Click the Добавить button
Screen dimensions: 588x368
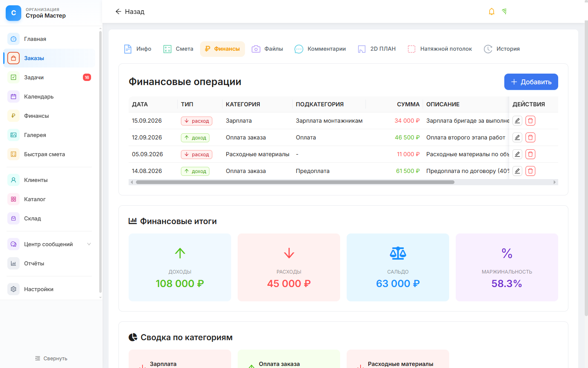pyautogui.click(x=531, y=82)
